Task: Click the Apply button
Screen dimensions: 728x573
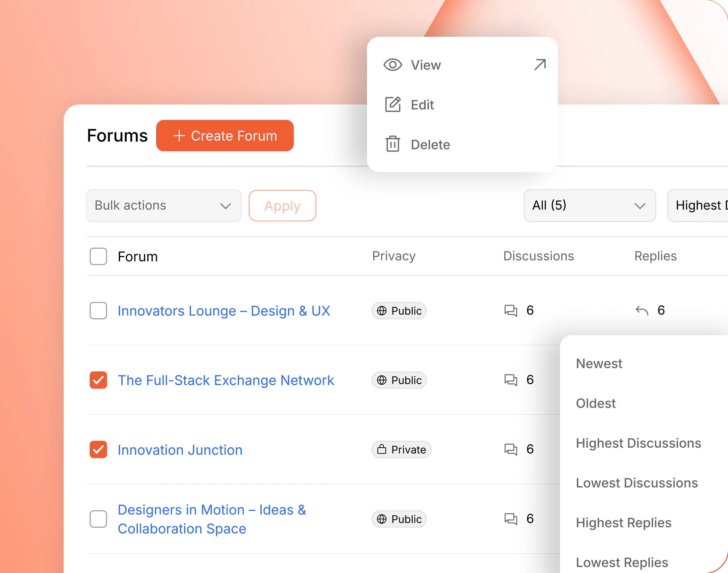Action: coord(282,206)
